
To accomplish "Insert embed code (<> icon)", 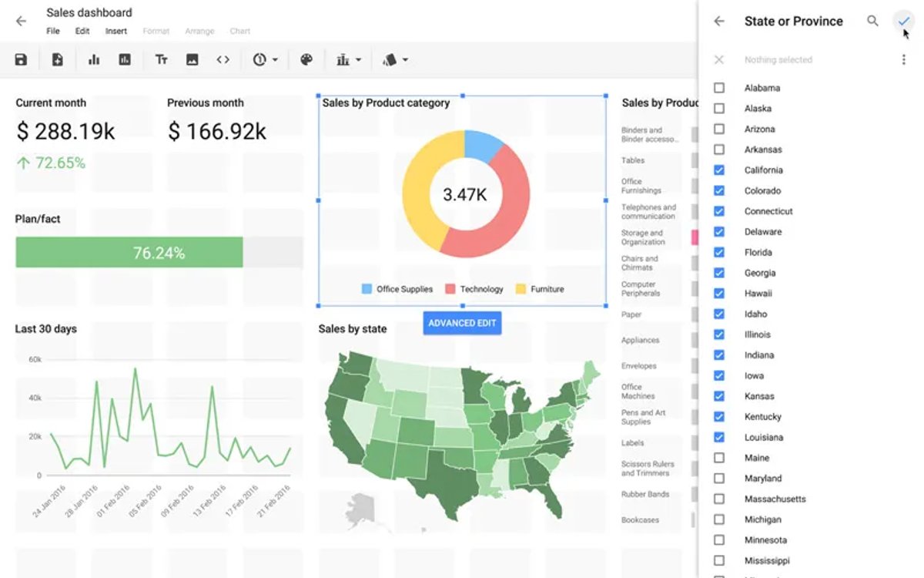I will [x=223, y=59].
